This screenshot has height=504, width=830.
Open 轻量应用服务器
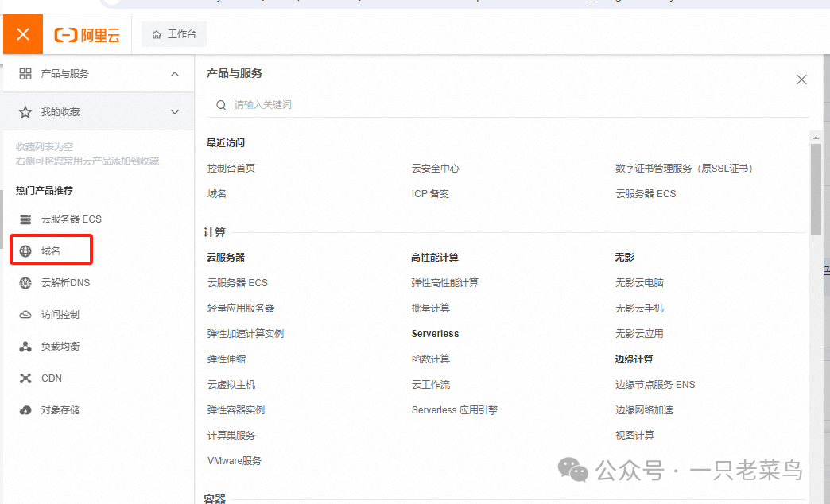click(241, 308)
